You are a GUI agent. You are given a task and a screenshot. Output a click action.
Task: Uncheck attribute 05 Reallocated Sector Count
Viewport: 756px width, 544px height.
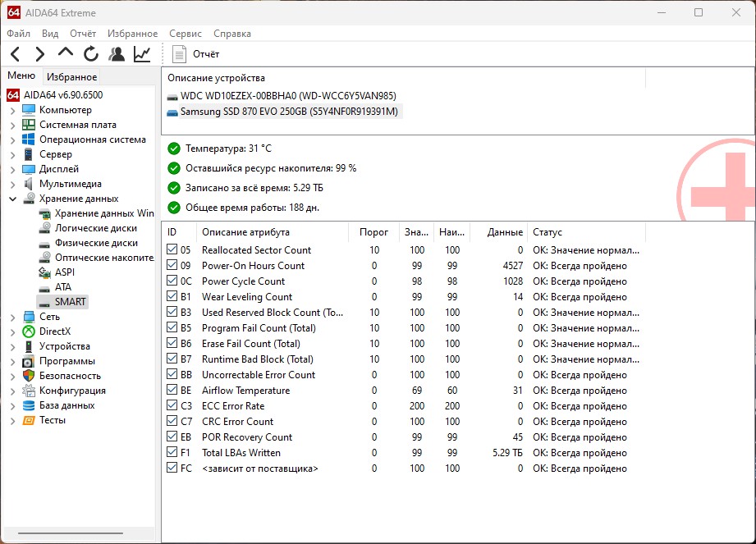point(172,249)
